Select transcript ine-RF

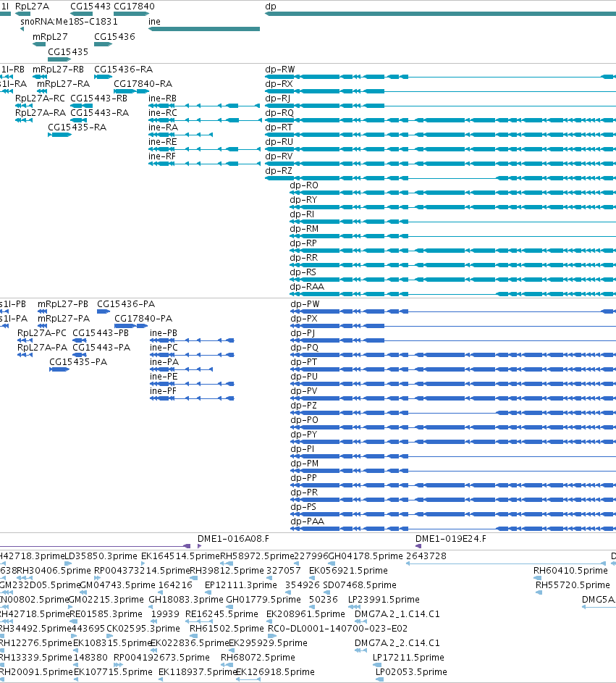click(x=162, y=156)
